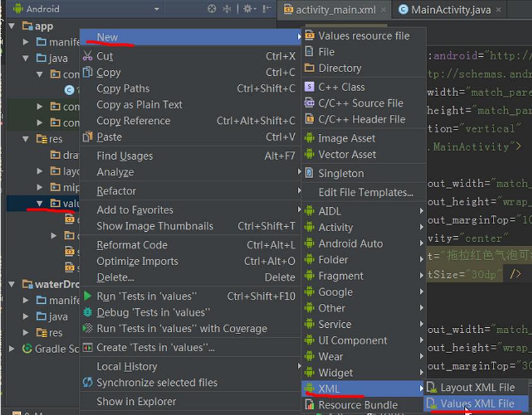
Task: Click the Debug bug icon
Action: pyautogui.click(x=87, y=312)
